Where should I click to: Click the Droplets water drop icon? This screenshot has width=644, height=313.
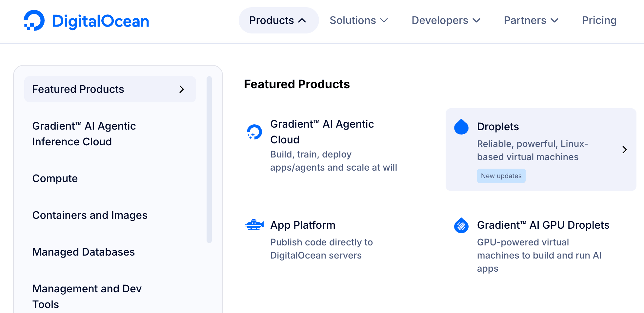click(461, 127)
